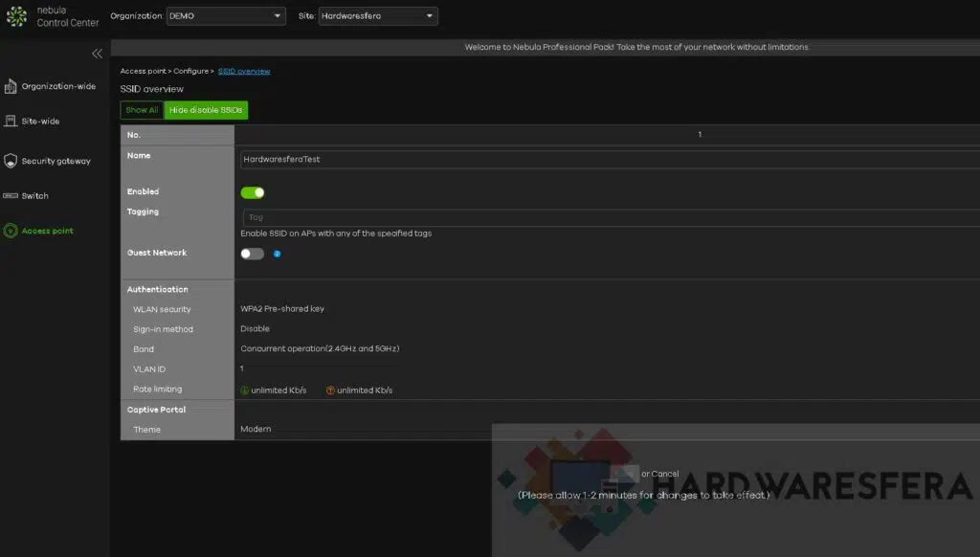Click WPA2 Pre-shared key value
This screenshot has width=980, height=557.
coord(282,309)
